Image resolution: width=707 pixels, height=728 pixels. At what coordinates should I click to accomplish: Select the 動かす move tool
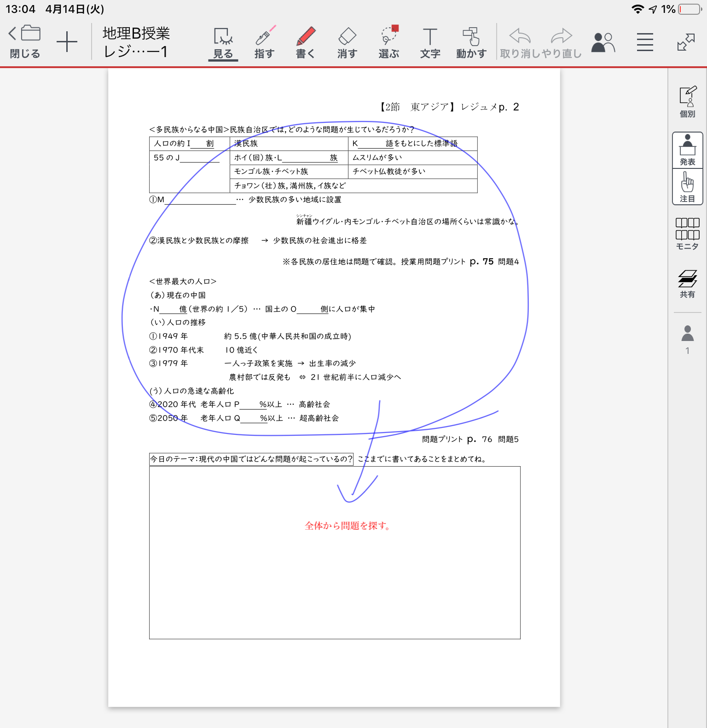(471, 42)
